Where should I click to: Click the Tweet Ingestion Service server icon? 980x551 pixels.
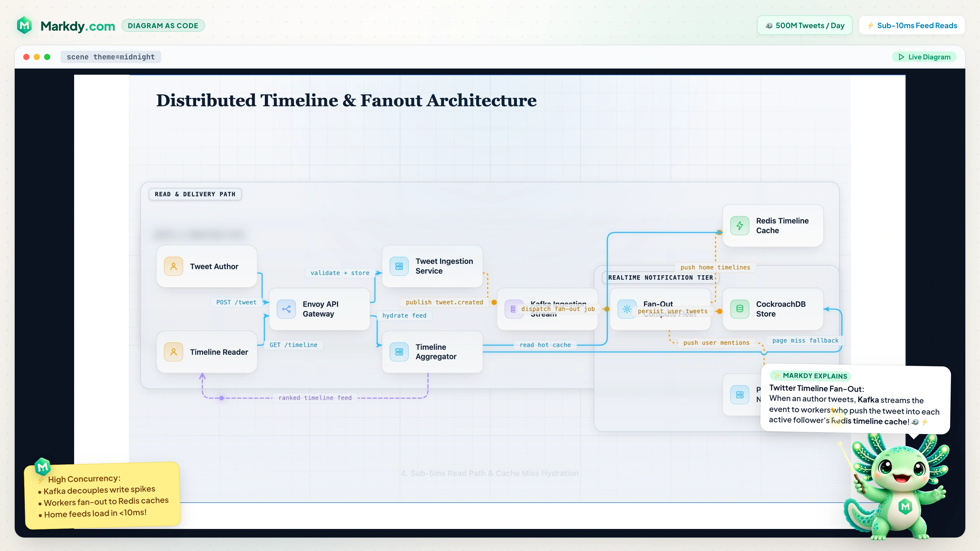click(399, 266)
